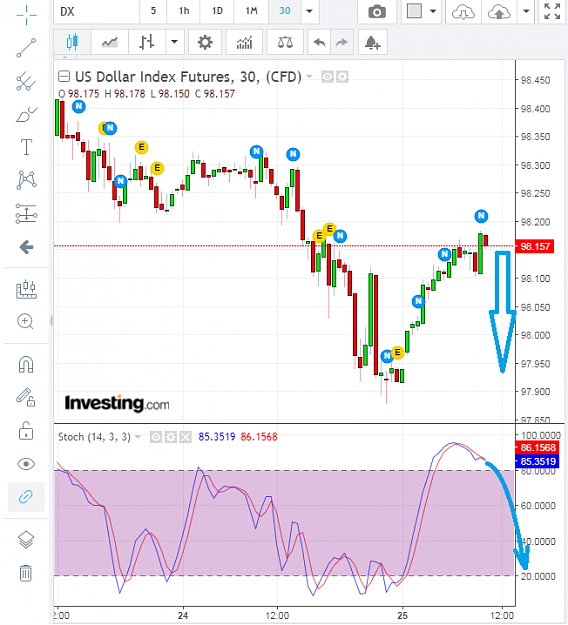Select the brush drawing tool
Viewport: 568px width, 625px height.
[x=26, y=114]
